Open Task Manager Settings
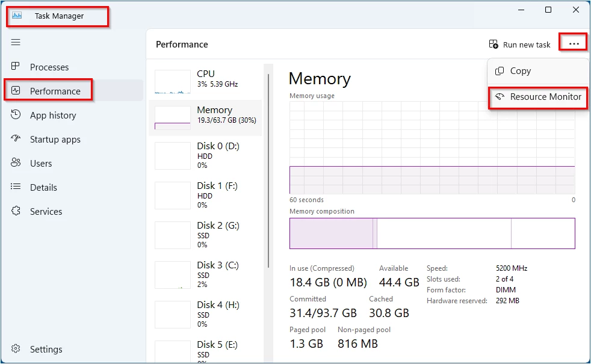591x364 pixels. pyautogui.click(x=73, y=350)
